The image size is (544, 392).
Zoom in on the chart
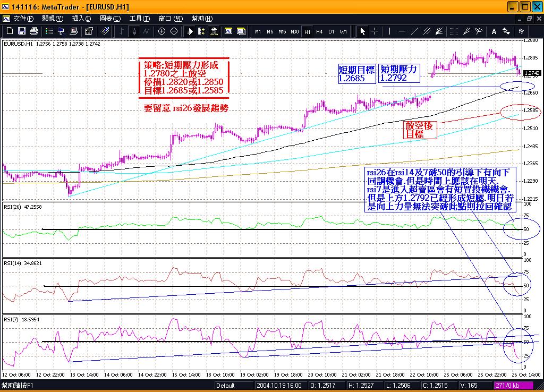point(161,31)
